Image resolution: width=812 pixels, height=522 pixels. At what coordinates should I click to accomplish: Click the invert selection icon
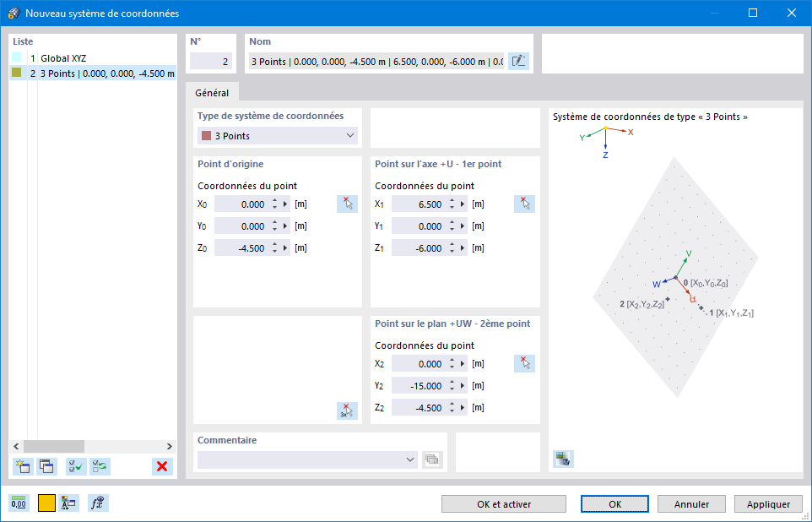(100, 466)
